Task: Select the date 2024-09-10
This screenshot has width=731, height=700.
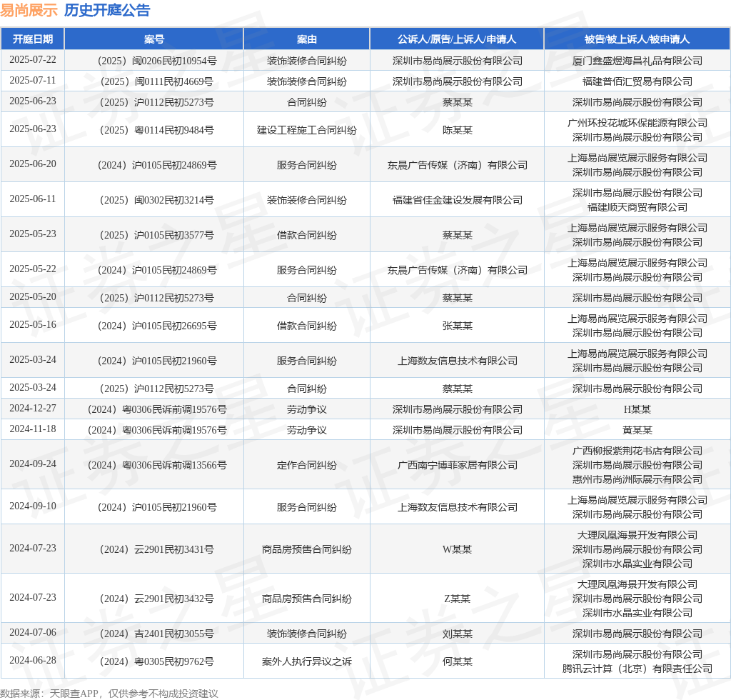Action: pos(33,506)
